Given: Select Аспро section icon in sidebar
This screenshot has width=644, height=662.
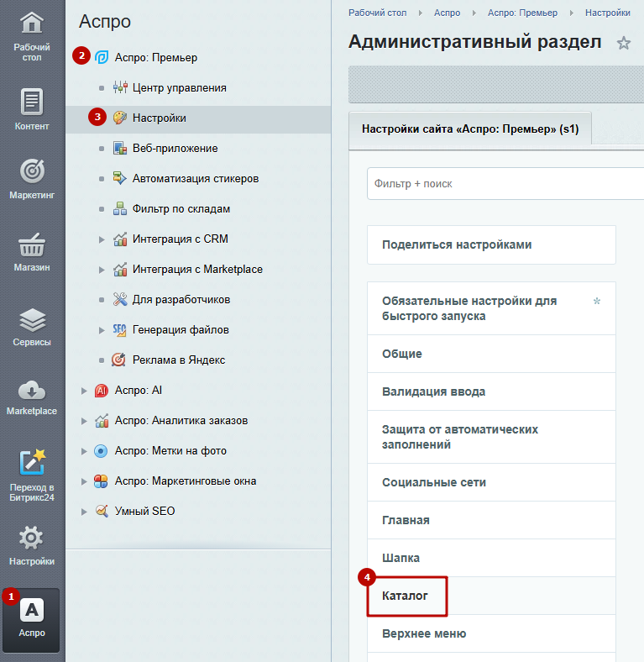Looking at the screenshot, I should click(32, 610).
